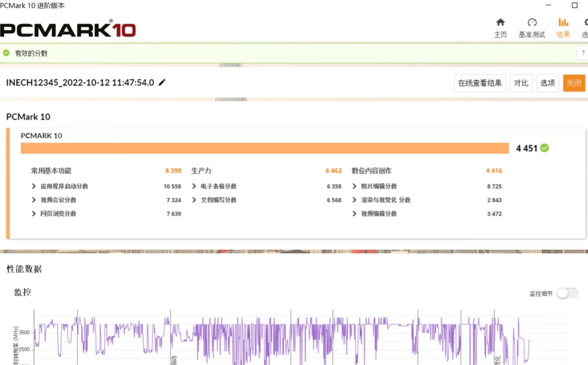Click the 3 472 video editing score

[494, 214]
